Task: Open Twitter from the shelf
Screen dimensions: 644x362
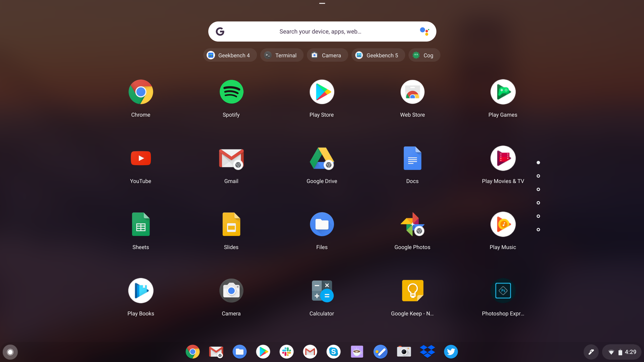Action: [451, 352]
